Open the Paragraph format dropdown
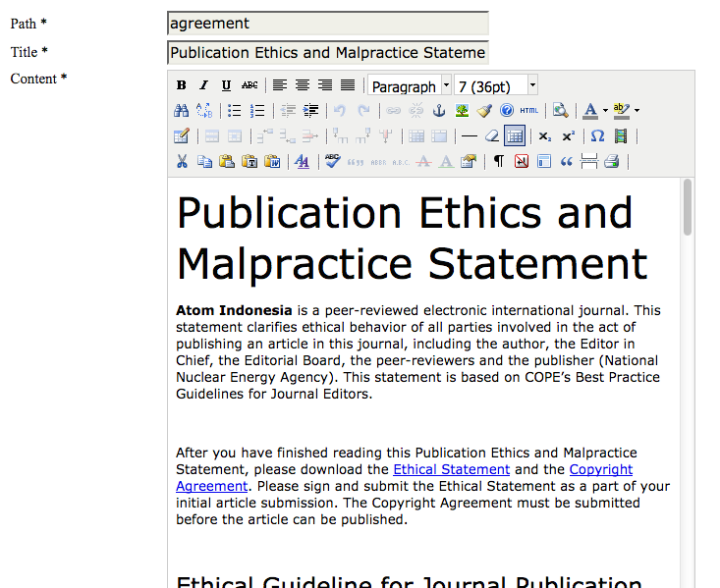The height and width of the screenshot is (588, 720). (410, 86)
